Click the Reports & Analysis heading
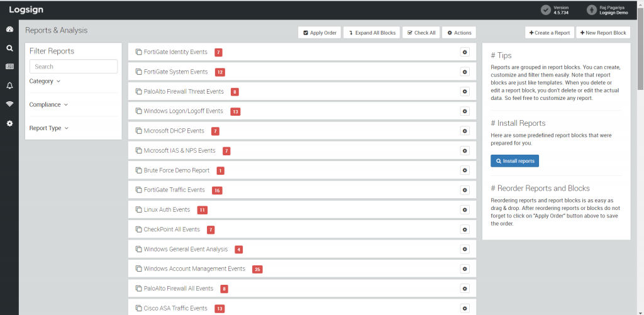This screenshot has height=315, width=644. pyautogui.click(x=56, y=30)
